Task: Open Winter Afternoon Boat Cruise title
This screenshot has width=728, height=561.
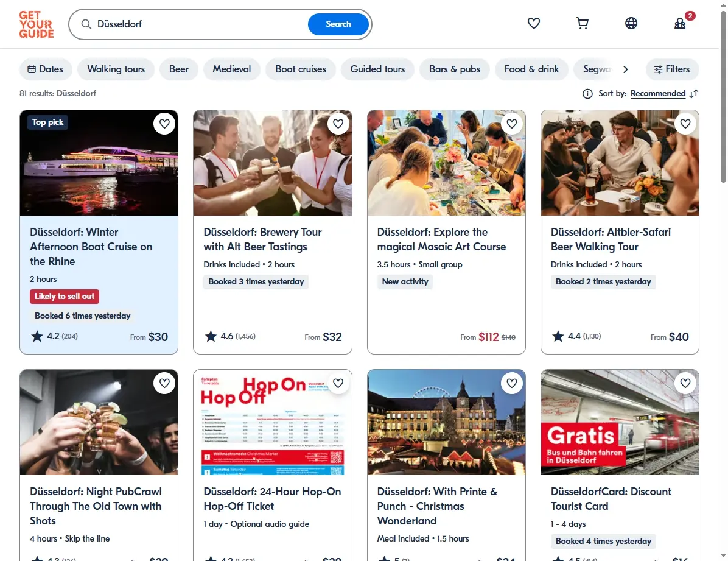Action: click(x=91, y=247)
